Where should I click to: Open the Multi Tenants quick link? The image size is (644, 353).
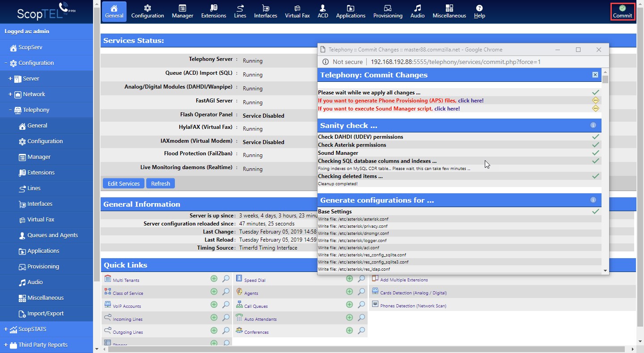126,281
